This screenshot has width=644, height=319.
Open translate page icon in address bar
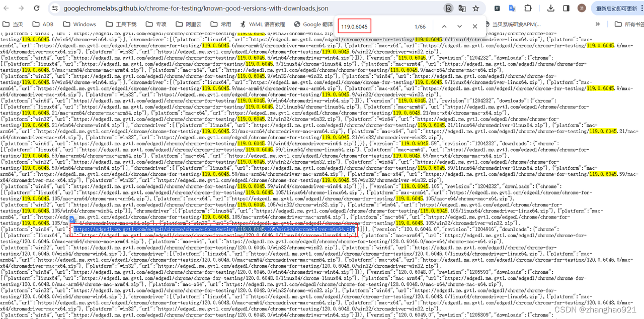pos(462,9)
